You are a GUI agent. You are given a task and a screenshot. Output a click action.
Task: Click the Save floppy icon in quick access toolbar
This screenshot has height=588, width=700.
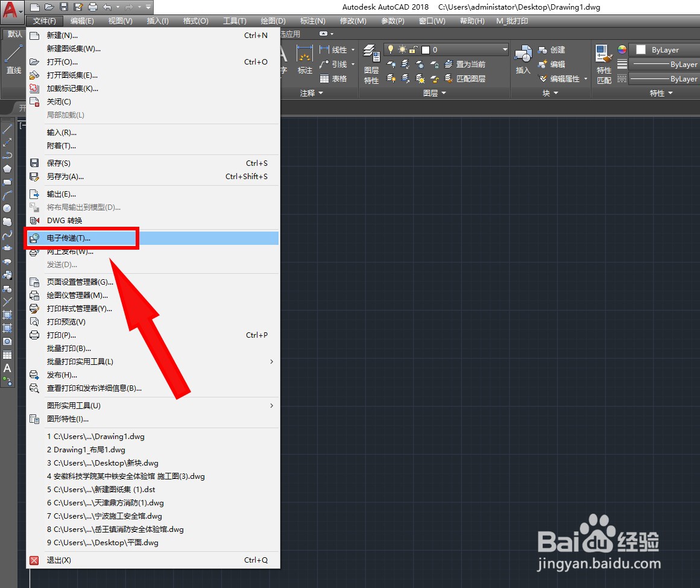click(x=64, y=7)
